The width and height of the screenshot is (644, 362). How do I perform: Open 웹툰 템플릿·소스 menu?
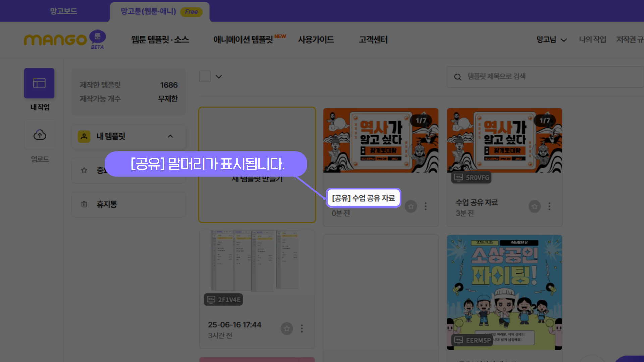pos(160,40)
